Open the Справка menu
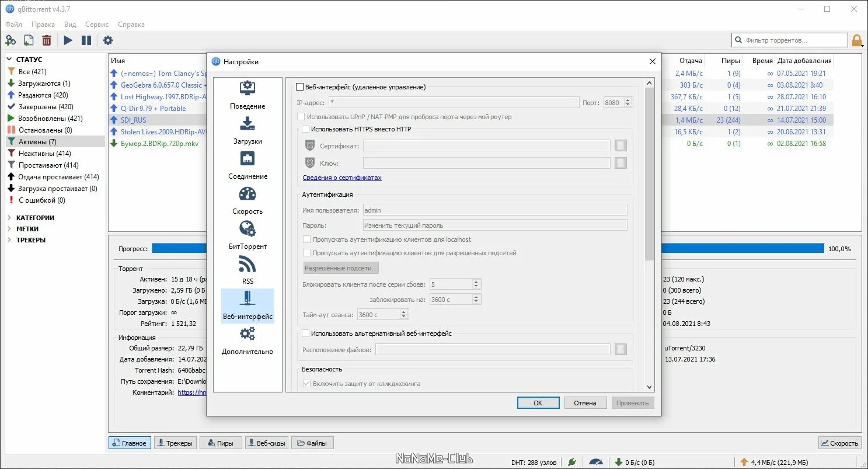The height and width of the screenshot is (469, 868). (x=131, y=25)
